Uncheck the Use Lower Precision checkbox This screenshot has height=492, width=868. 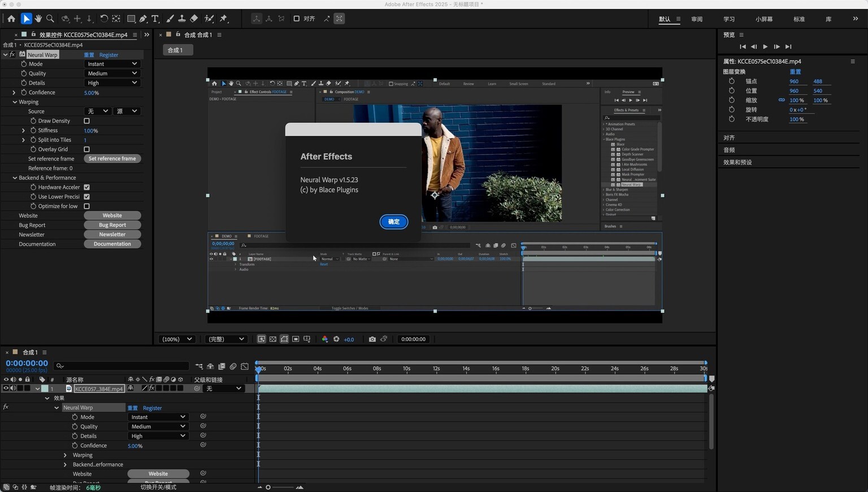(x=86, y=197)
